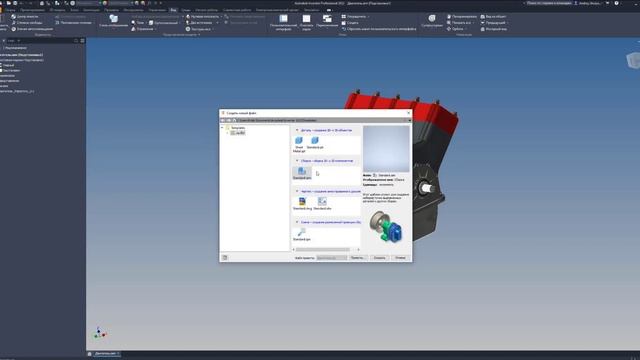Collapse the Assembly (Сборка) templates section
Screen dimensions: 640x360
(297, 161)
